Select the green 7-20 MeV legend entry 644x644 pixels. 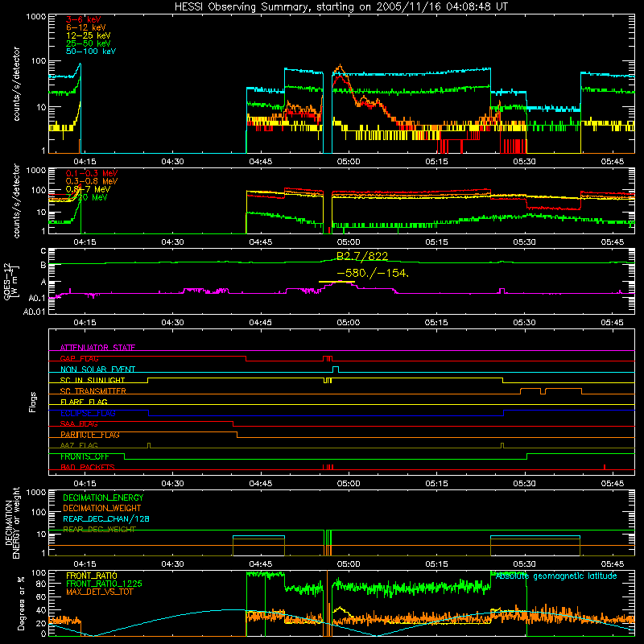click(87, 197)
